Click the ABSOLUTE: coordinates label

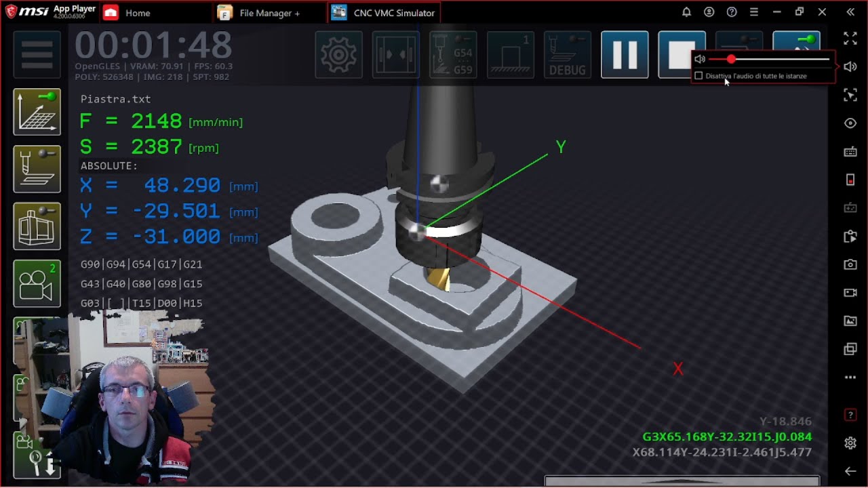109,166
